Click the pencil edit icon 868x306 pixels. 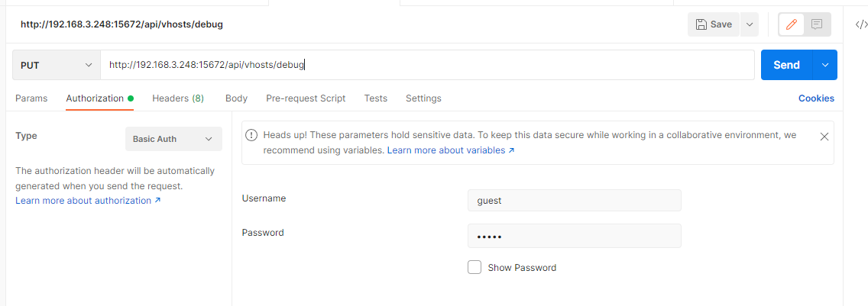(x=792, y=24)
